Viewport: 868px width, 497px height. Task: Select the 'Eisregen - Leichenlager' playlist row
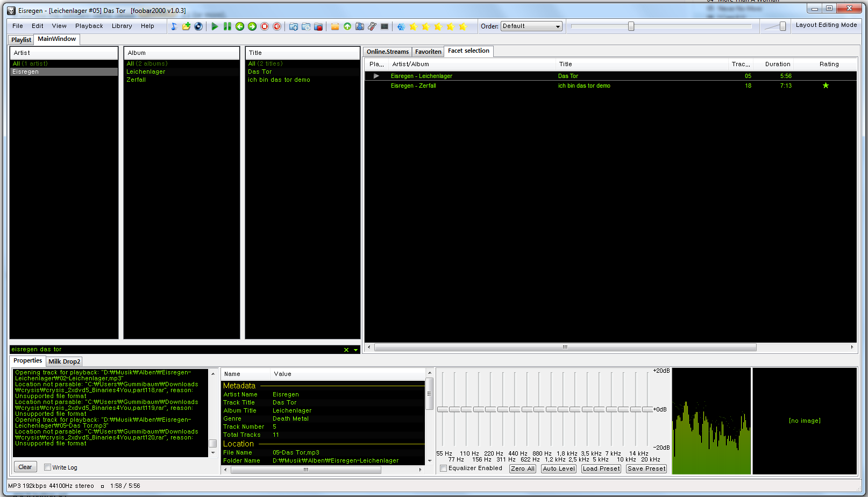coord(610,76)
